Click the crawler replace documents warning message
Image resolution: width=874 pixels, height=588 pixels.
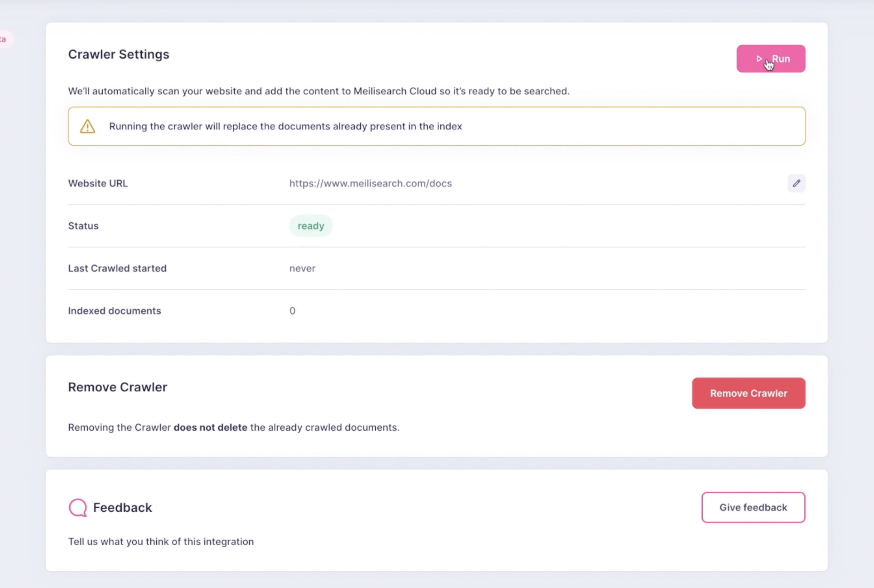pos(285,126)
